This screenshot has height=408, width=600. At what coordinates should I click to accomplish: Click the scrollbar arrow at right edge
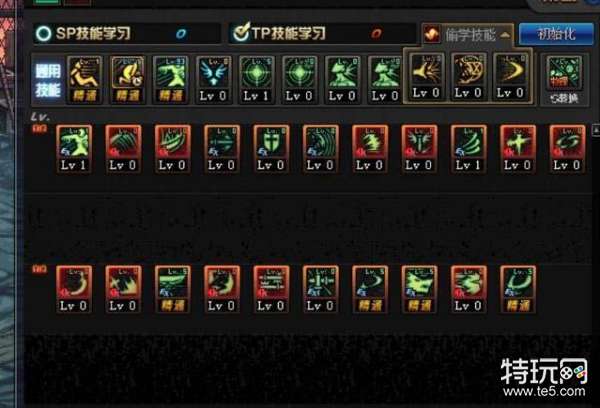[596, 129]
